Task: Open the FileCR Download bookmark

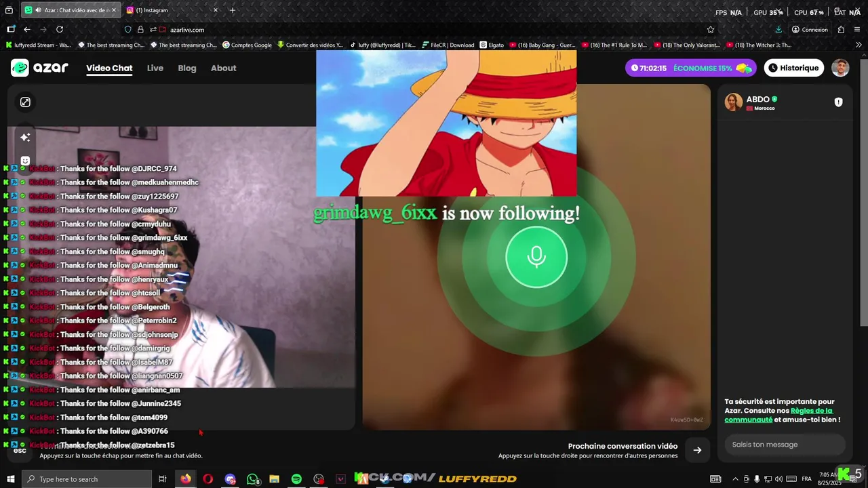Action: tap(448, 45)
